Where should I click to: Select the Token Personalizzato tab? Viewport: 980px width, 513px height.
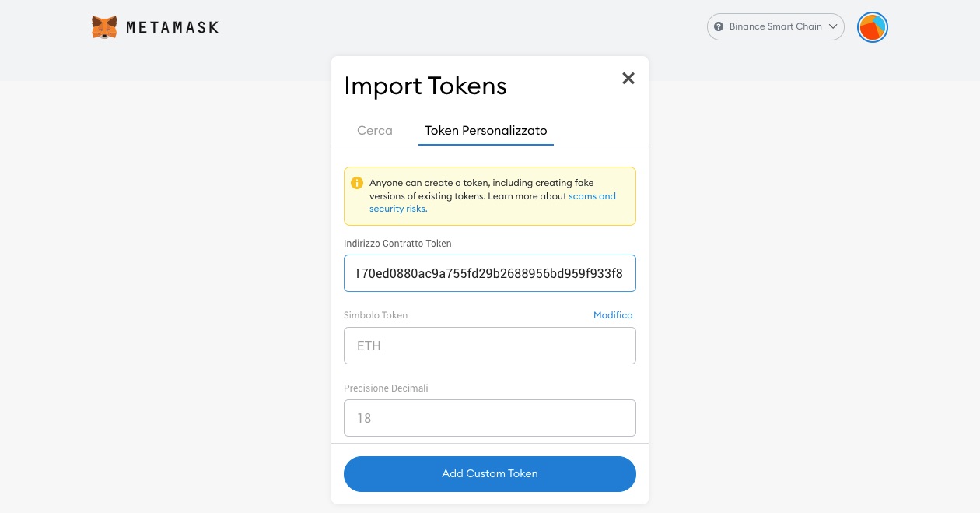coord(486,130)
